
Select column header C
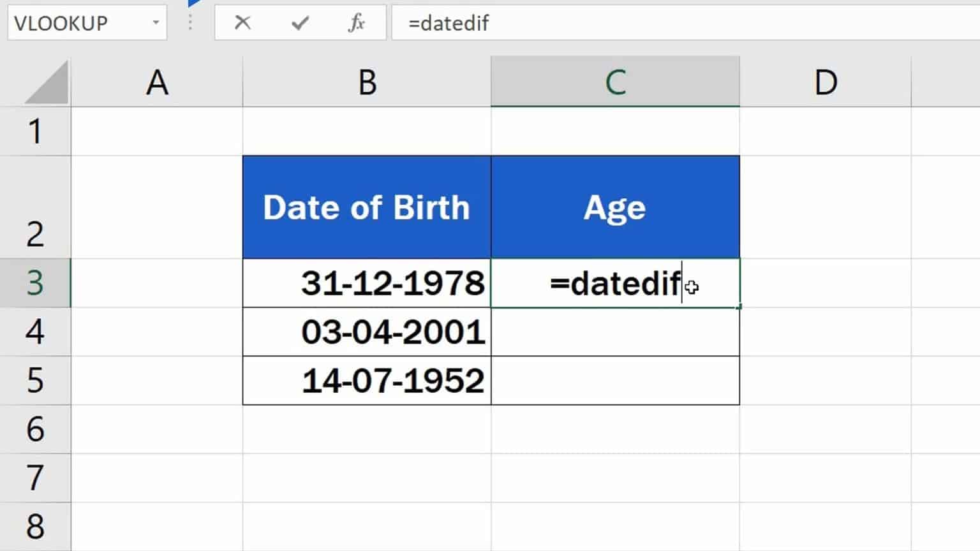[x=614, y=81]
